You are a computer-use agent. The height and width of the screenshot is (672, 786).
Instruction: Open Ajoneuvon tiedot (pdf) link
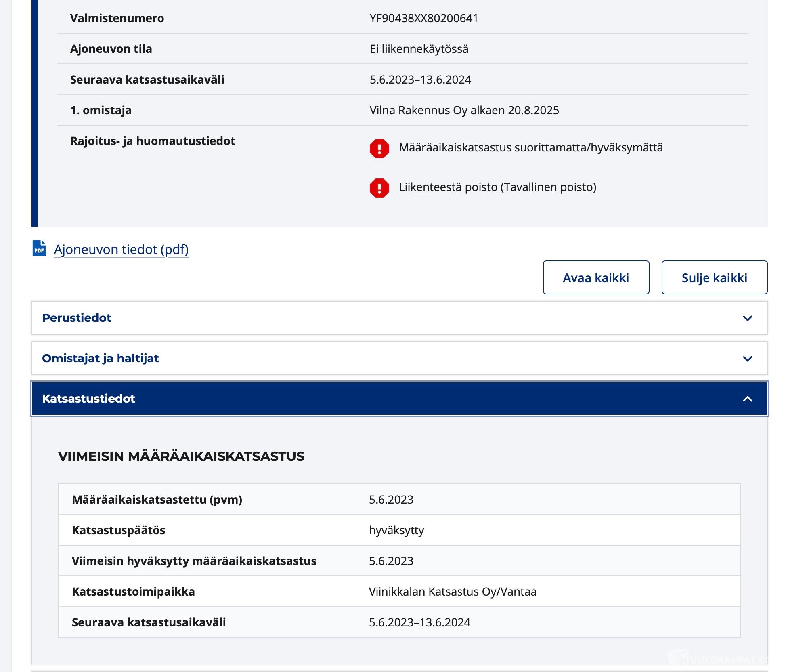tap(121, 250)
